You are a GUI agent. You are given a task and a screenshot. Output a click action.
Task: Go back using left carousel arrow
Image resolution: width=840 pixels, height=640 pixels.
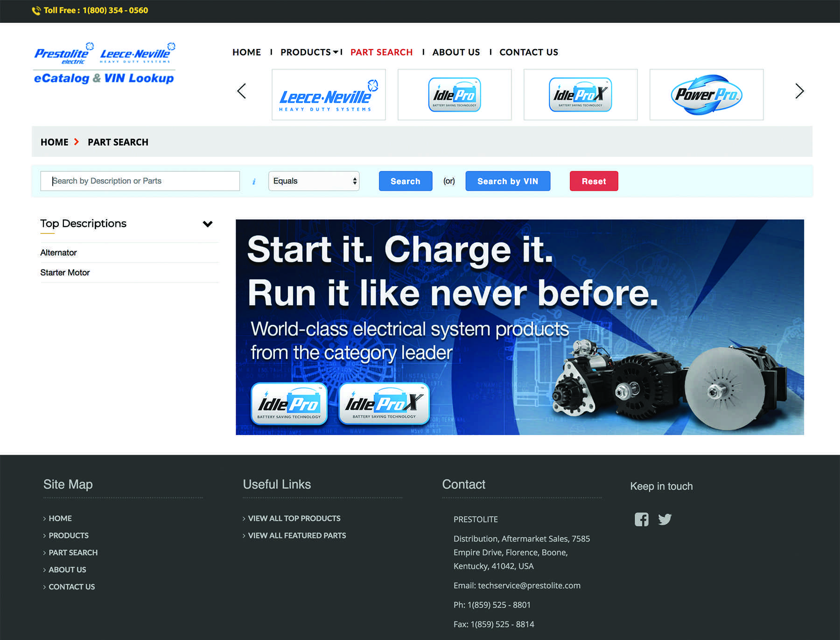click(x=241, y=91)
